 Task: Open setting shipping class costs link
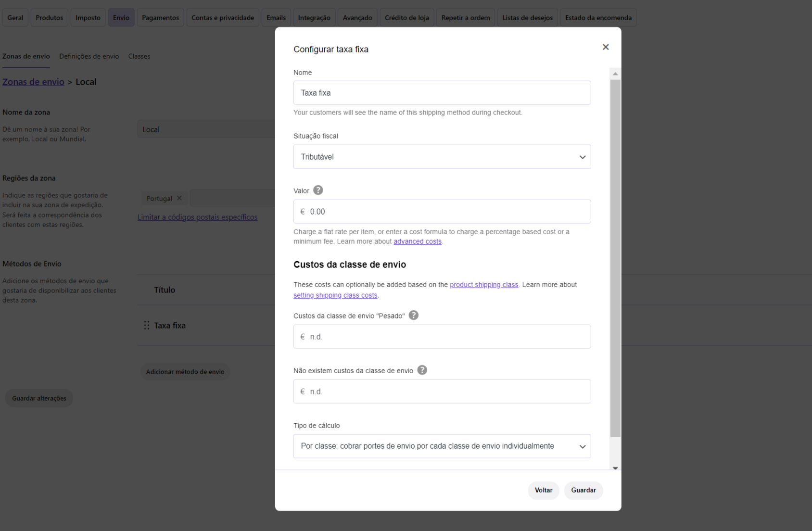point(335,295)
